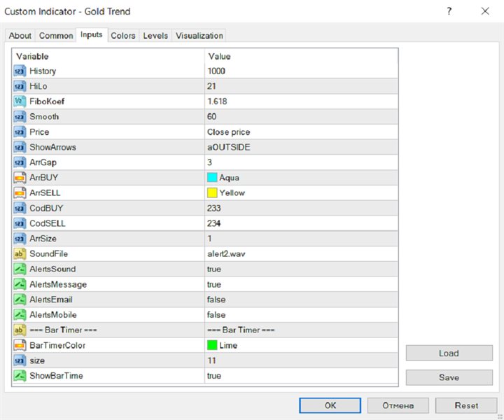504x420 pixels.
Task: Select the ArrGap variable name
Action: [x=43, y=162]
